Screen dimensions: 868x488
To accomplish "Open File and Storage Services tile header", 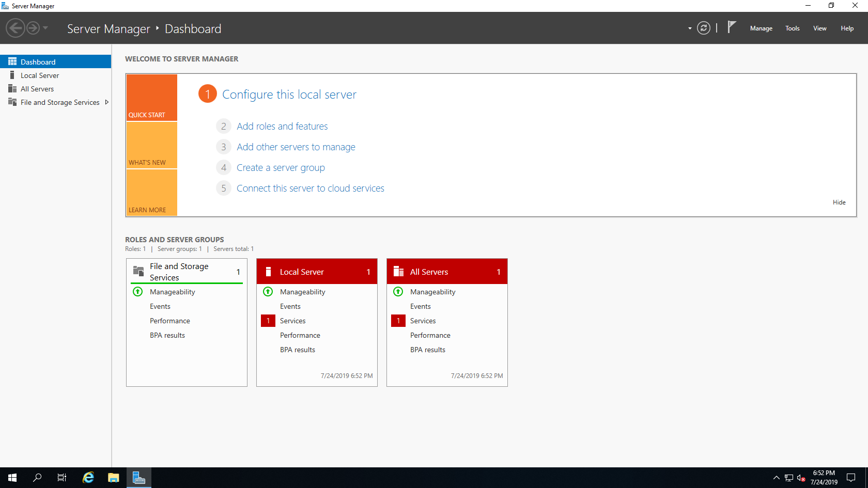I will [x=187, y=272].
